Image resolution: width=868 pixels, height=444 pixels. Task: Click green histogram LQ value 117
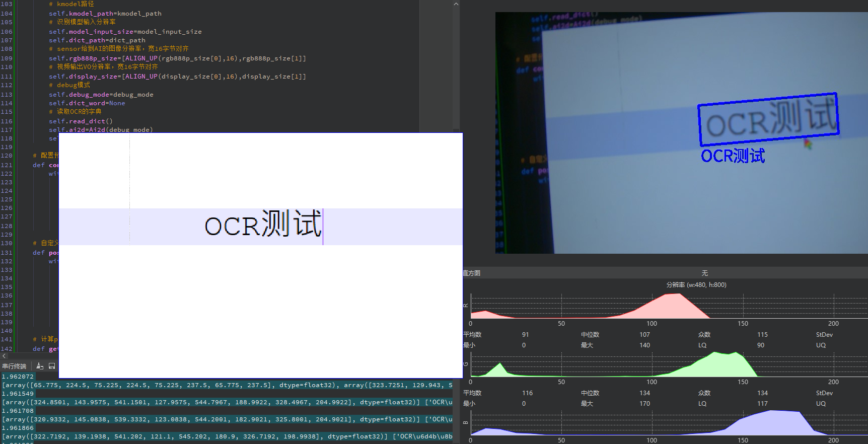pyautogui.click(x=762, y=404)
